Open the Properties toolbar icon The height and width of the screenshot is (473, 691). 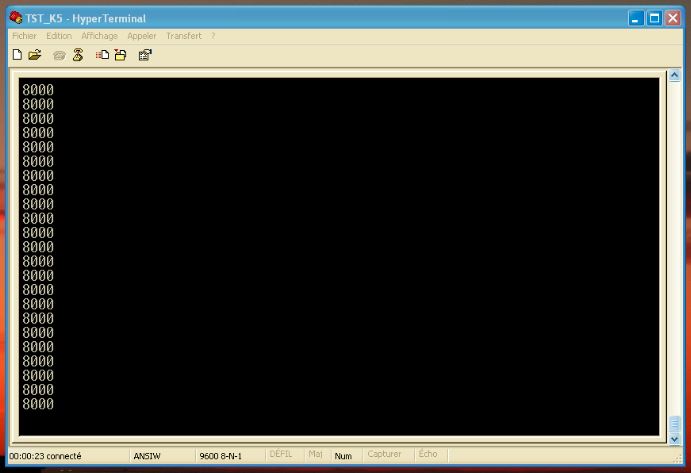pyautogui.click(x=145, y=55)
